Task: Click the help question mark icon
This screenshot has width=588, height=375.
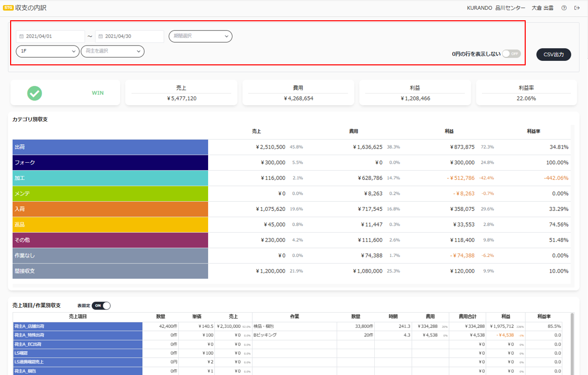Action: (x=564, y=8)
